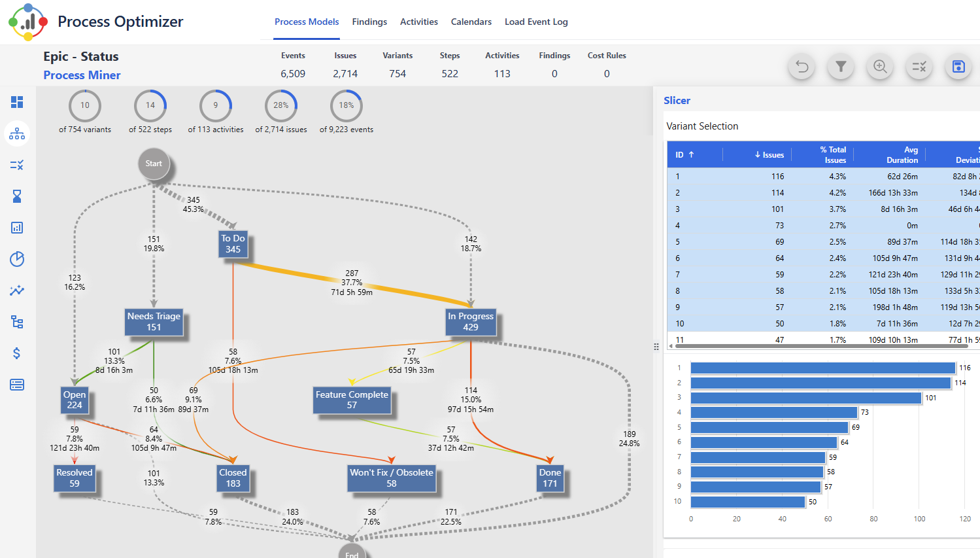
Task: Select the hourglass icon in sidebar
Action: pos(17,196)
